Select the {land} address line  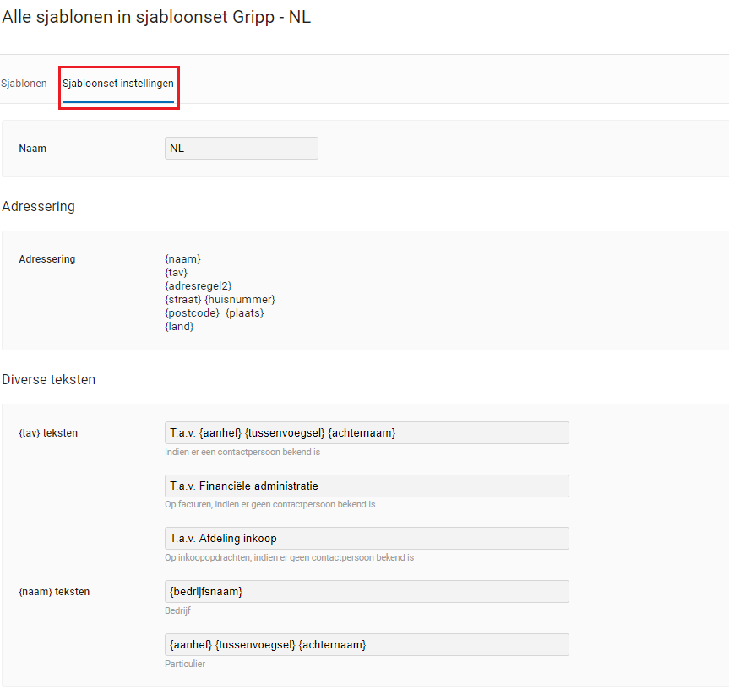point(179,326)
